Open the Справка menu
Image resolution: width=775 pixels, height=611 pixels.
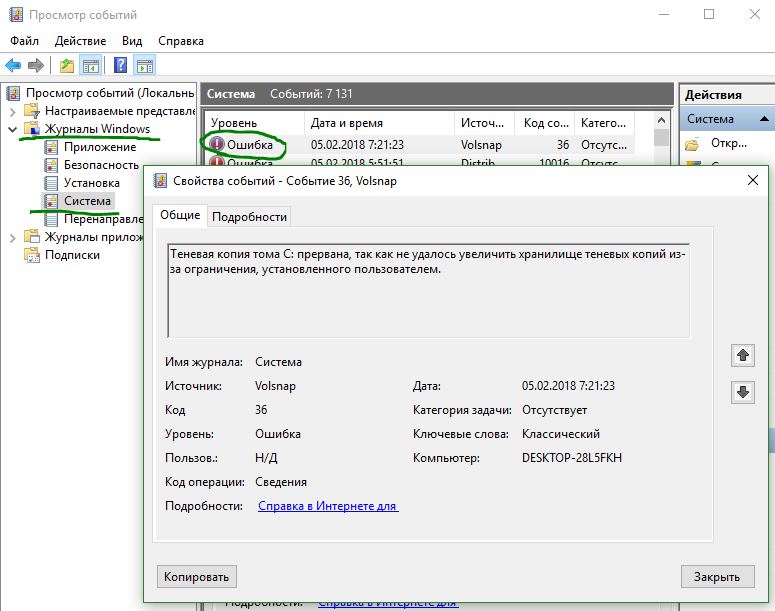[181, 41]
